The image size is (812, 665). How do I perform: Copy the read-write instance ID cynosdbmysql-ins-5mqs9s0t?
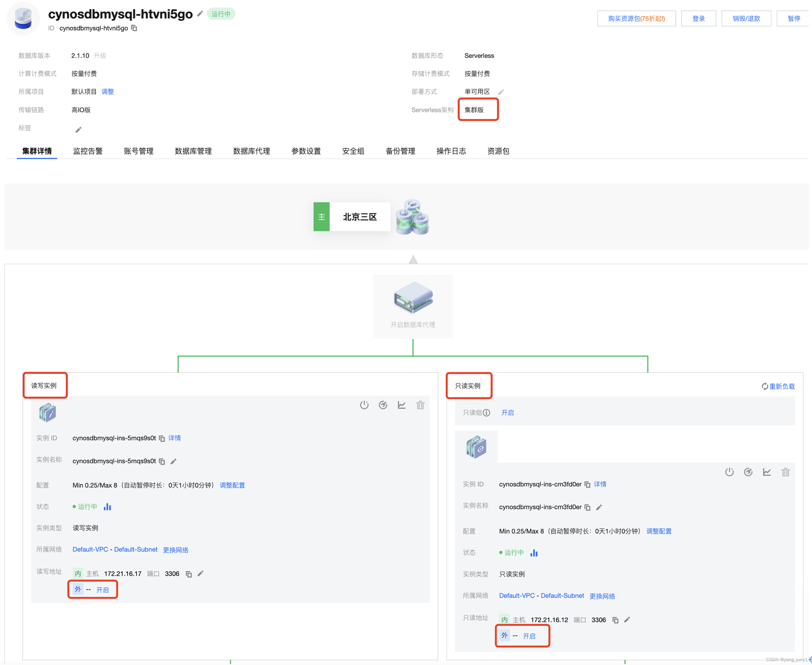(x=162, y=438)
